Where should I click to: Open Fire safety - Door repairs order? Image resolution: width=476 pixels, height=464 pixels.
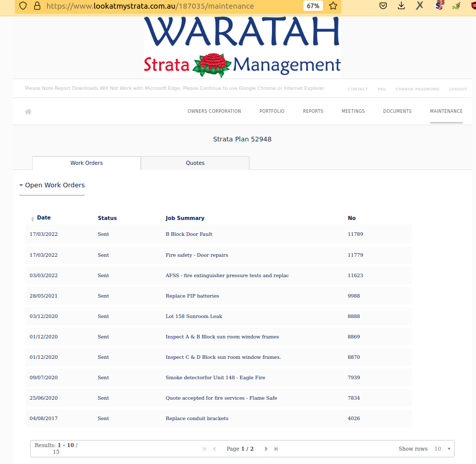197,255
